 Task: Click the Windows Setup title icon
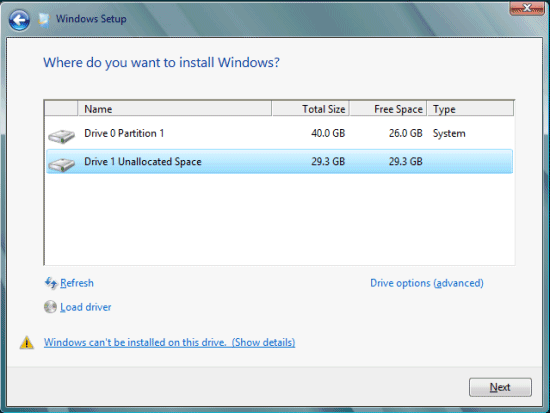[44, 19]
